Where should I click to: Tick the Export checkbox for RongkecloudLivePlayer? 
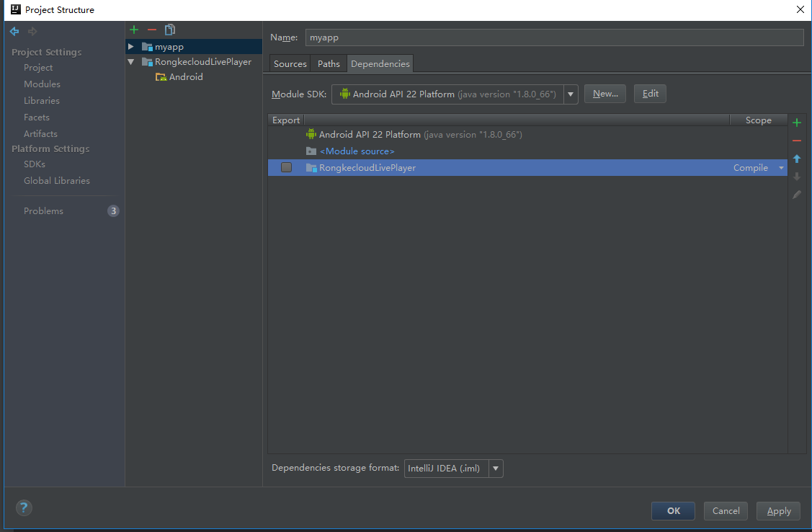[x=286, y=167]
